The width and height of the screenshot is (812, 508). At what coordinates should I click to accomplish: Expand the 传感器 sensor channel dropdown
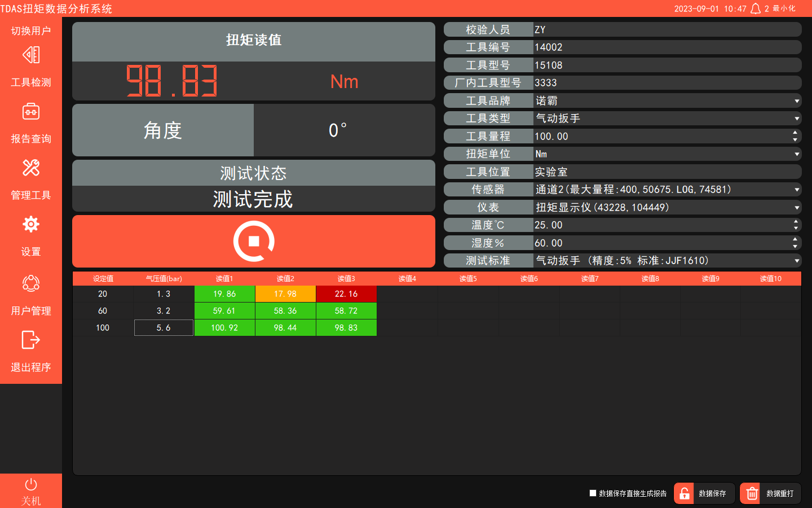tap(797, 189)
